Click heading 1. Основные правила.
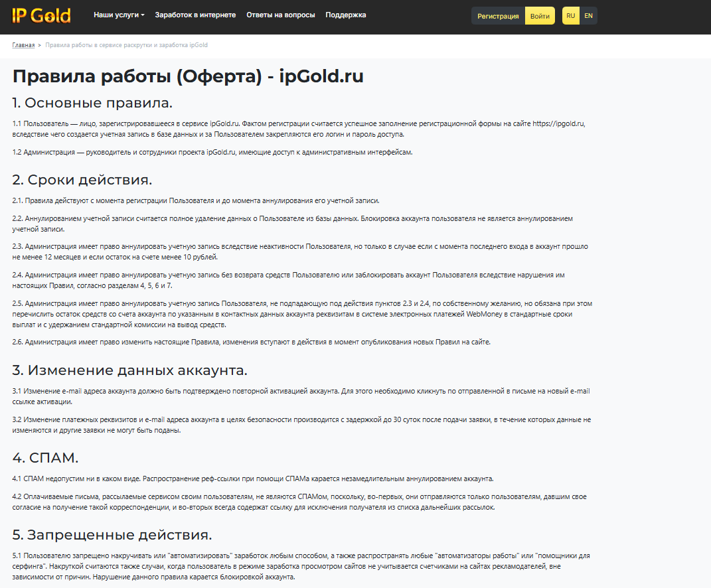 click(x=92, y=103)
